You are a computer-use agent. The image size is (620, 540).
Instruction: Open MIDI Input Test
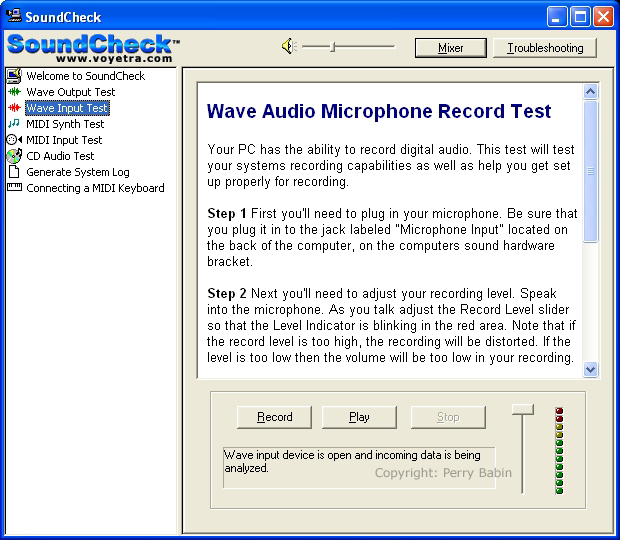tap(64, 140)
